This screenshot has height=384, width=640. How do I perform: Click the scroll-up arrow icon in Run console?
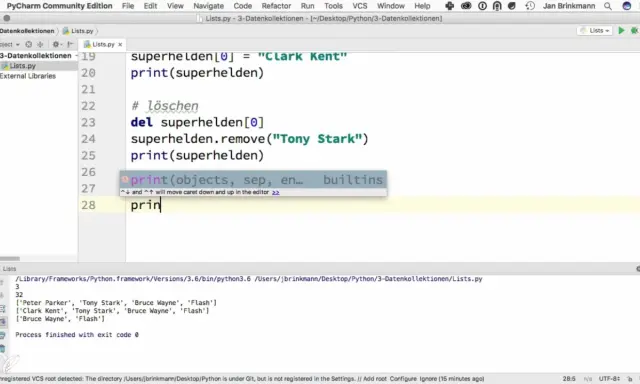point(2,282)
